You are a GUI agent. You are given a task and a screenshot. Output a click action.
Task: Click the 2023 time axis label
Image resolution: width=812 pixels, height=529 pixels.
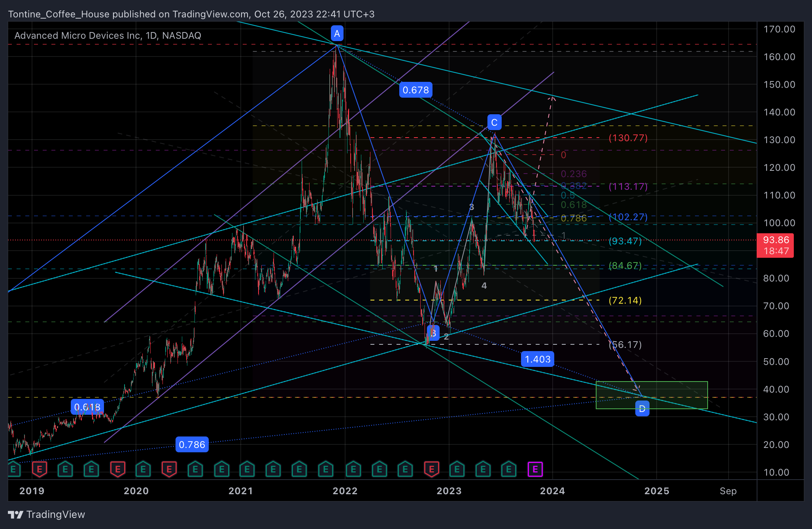pyautogui.click(x=449, y=491)
